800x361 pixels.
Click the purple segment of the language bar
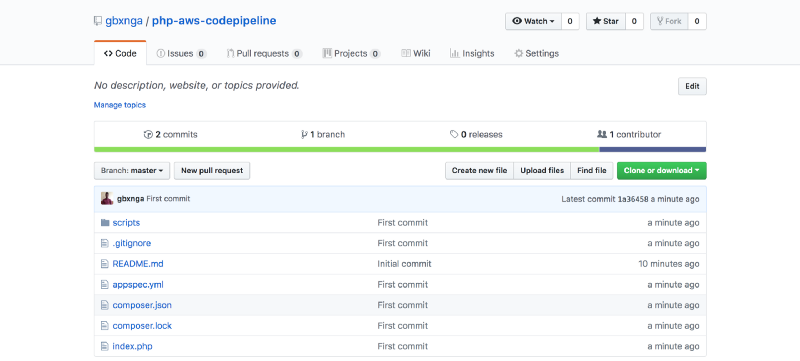click(x=653, y=149)
